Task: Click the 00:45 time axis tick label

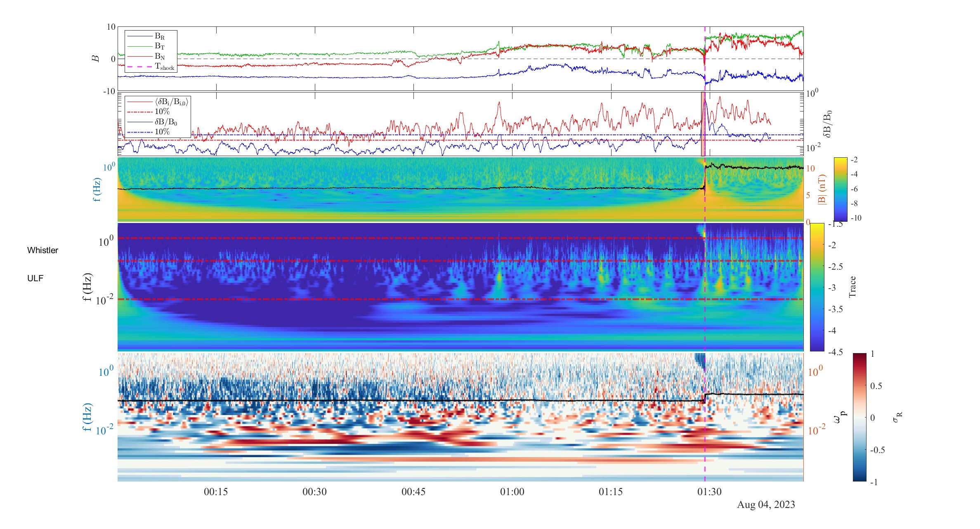Action: click(413, 492)
